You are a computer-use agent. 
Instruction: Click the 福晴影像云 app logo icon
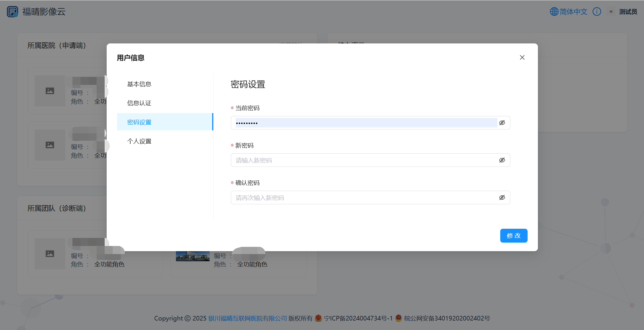pos(12,12)
